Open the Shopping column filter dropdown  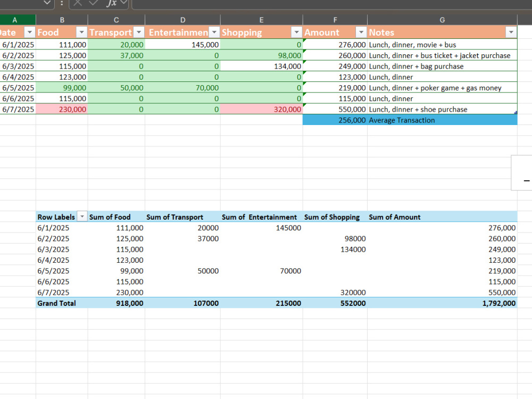point(296,32)
